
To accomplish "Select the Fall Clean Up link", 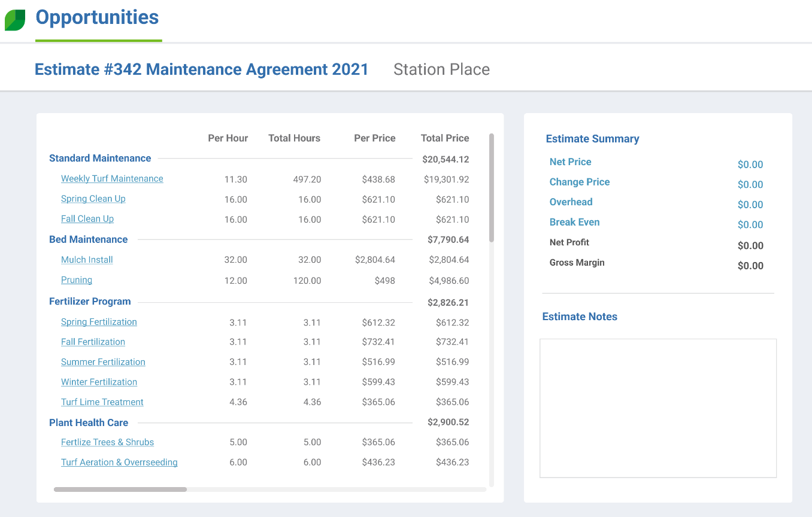I will (87, 219).
